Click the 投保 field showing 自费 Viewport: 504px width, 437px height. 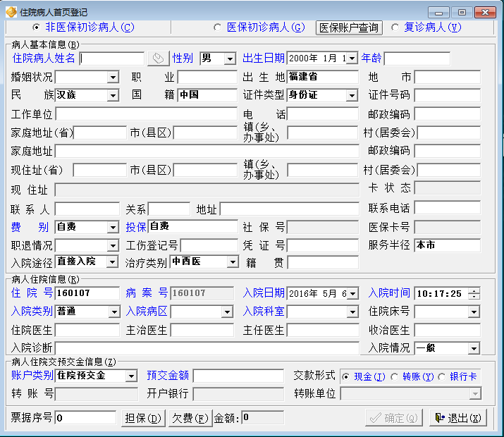tap(193, 226)
